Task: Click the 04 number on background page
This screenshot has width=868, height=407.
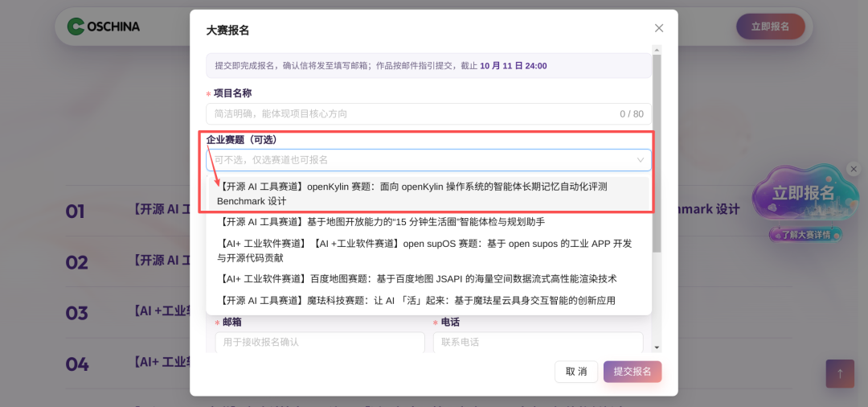Action: [77, 364]
